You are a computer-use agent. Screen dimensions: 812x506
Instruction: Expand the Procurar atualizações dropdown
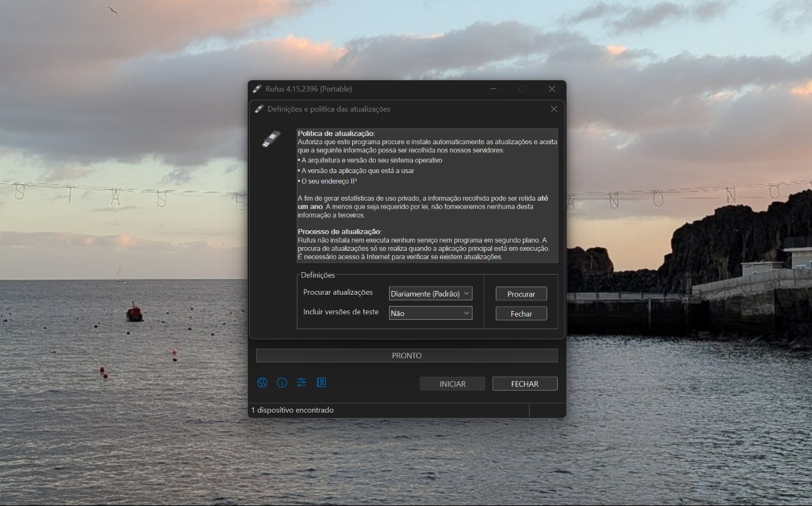coord(430,293)
